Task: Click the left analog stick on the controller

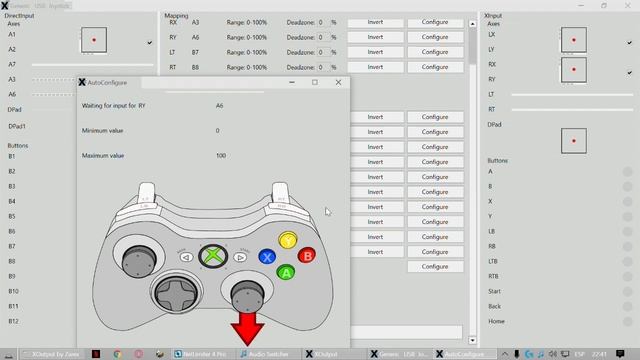Action: click(x=139, y=261)
